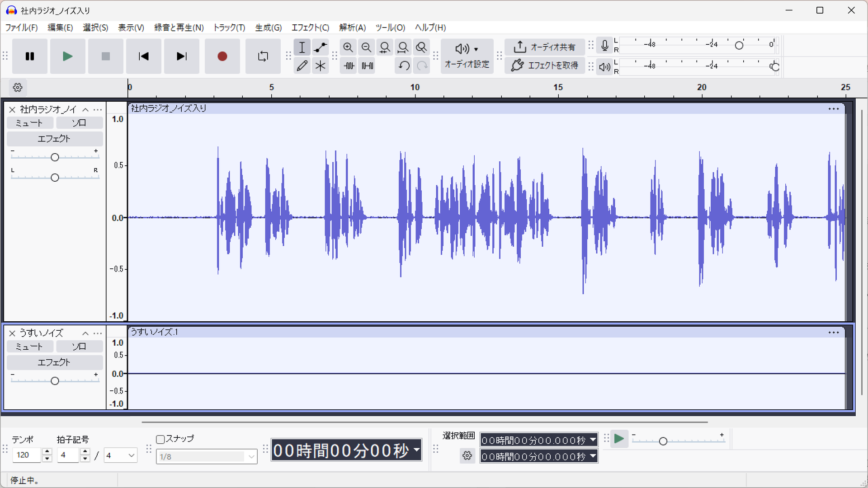Click the Stop transport button

pos(106,56)
